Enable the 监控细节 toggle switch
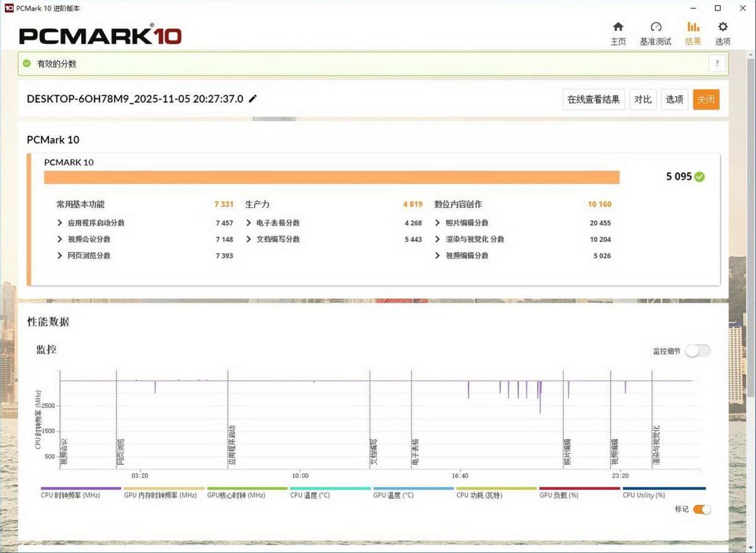 tap(697, 351)
